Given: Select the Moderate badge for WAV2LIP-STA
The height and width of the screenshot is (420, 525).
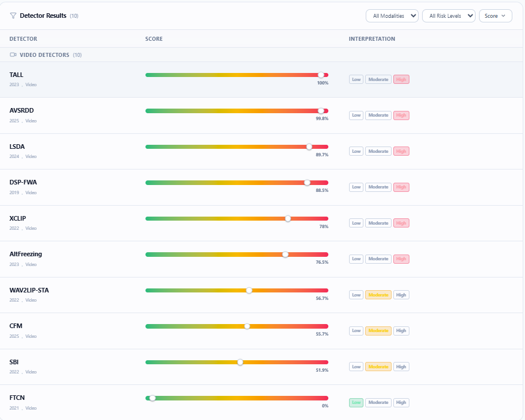Looking at the screenshot, I should tap(378, 295).
